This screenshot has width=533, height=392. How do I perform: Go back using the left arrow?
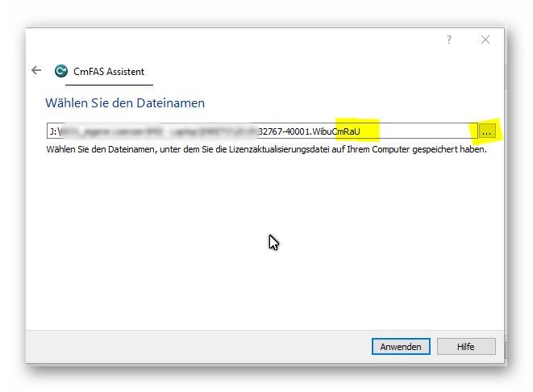pos(36,70)
